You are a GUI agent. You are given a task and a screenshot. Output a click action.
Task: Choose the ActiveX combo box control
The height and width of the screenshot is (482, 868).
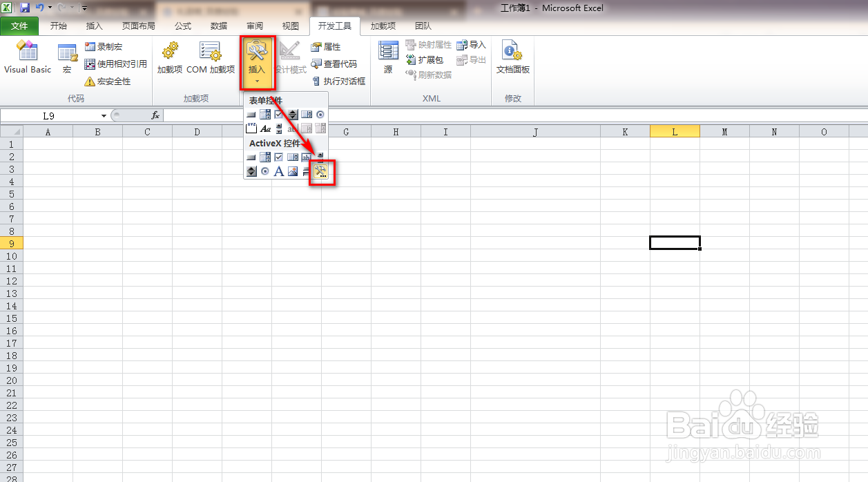(x=265, y=157)
